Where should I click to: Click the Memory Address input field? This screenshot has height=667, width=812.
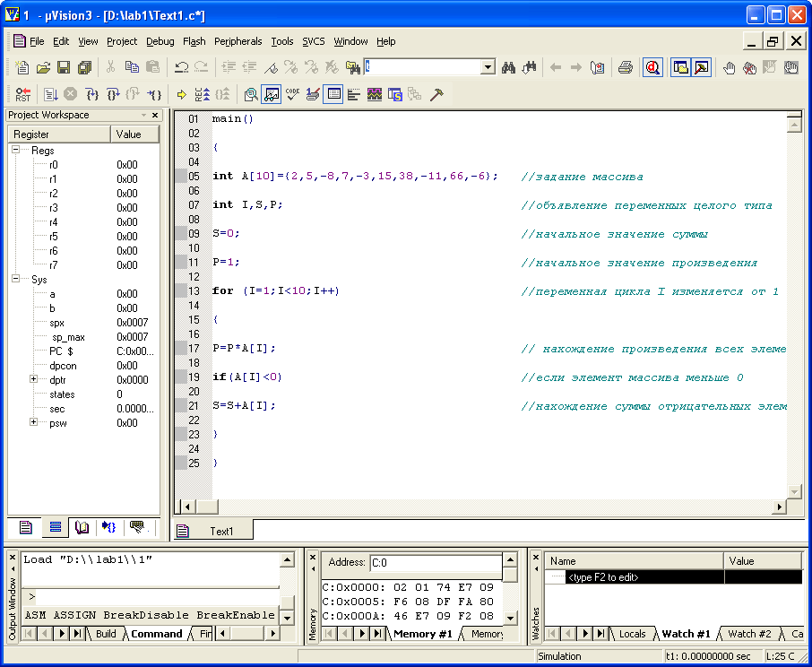point(436,563)
